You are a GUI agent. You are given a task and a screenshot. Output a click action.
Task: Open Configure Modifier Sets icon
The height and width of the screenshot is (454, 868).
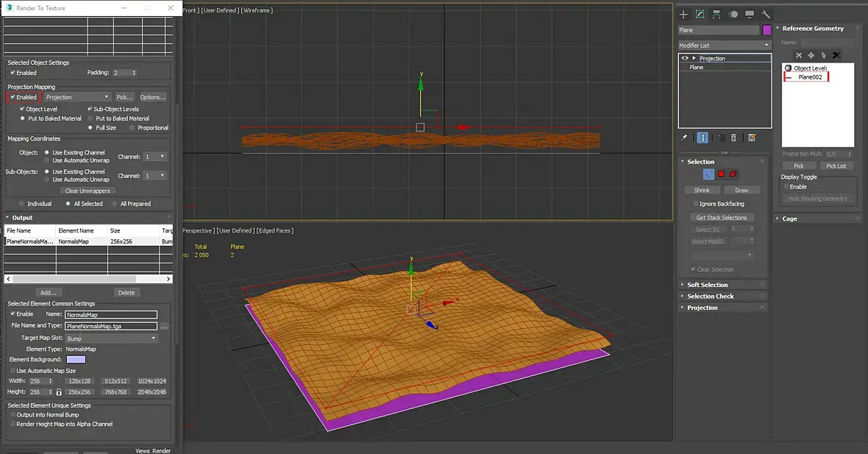pos(752,138)
